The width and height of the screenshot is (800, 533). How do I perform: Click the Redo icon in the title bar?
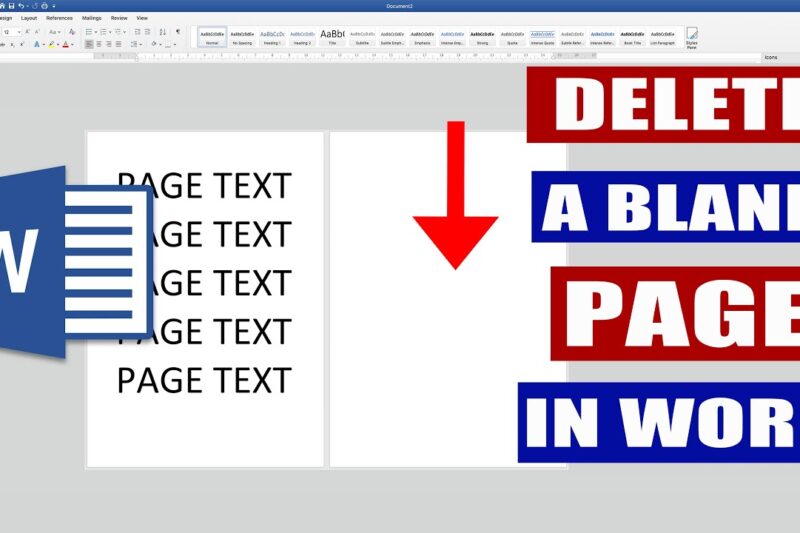tap(35, 6)
